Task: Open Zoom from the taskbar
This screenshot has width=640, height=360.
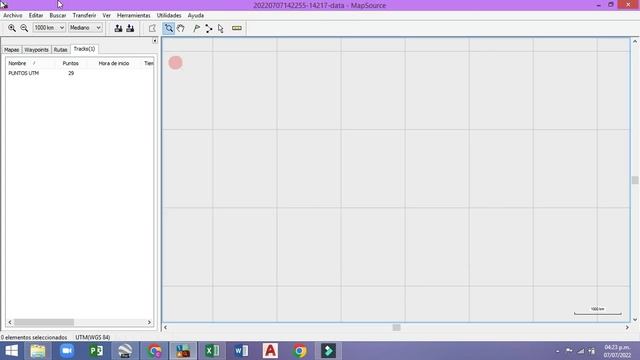Action: point(67,351)
